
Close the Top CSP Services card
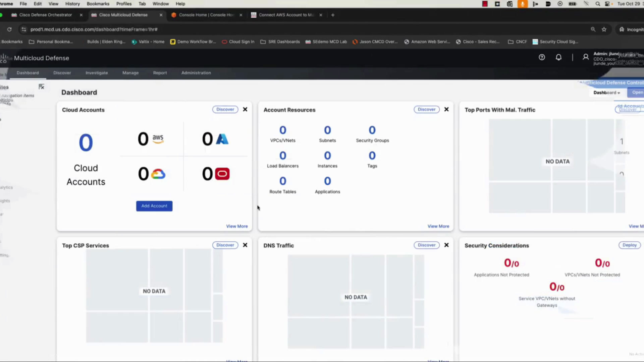pyautogui.click(x=245, y=245)
